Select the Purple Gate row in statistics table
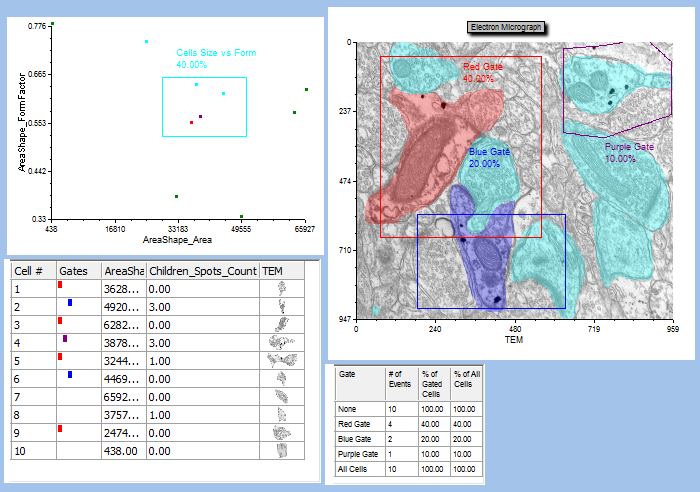The image size is (700, 492). (x=358, y=455)
